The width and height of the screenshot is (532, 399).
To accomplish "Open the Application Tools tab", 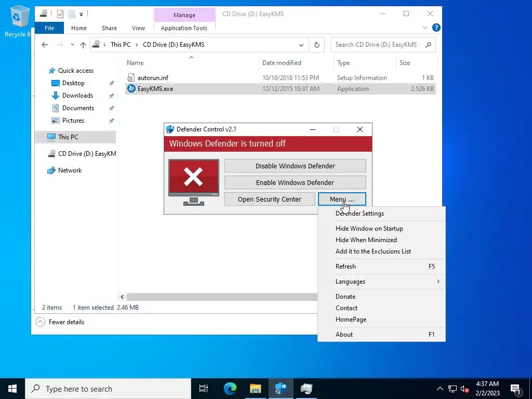I will [184, 28].
